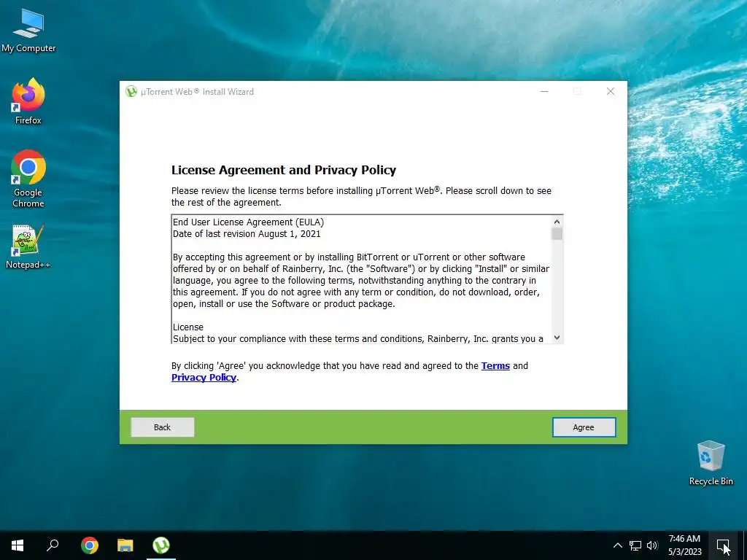Click 'Date of last revision August 1, 2021' line
The image size is (747, 560).
(247, 234)
